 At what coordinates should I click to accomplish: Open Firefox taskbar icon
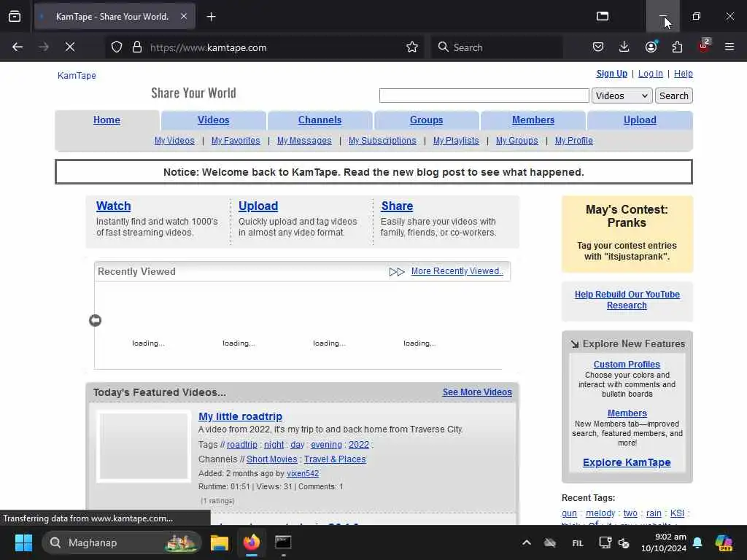pyautogui.click(x=252, y=542)
